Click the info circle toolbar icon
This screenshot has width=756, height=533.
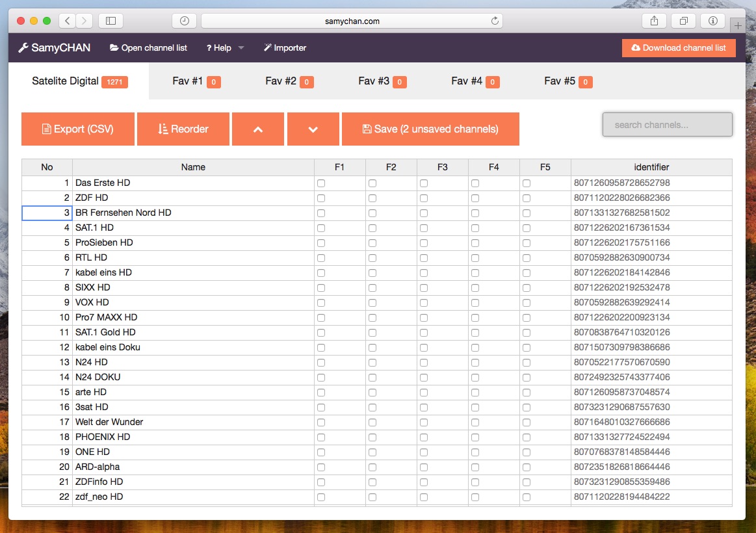point(713,21)
